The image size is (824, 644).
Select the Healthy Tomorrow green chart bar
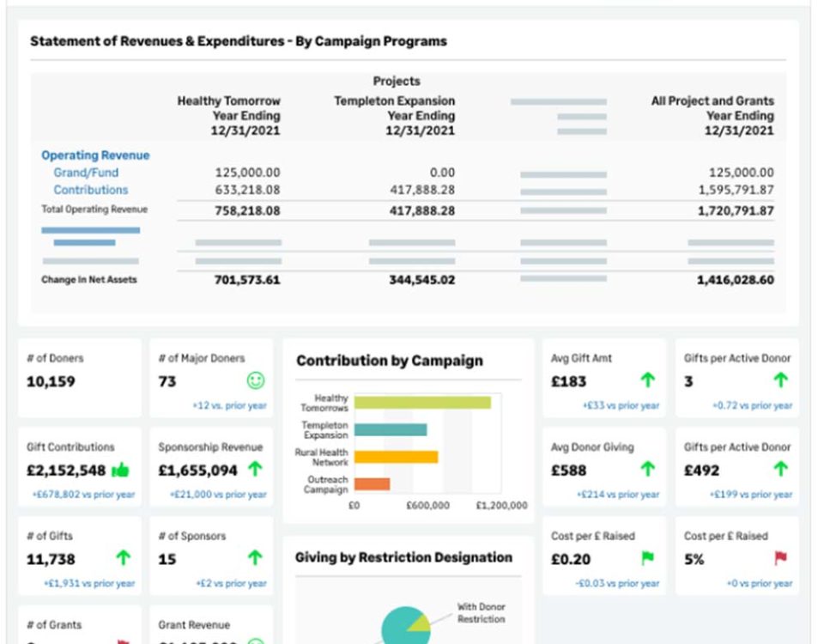(x=422, y=403)
